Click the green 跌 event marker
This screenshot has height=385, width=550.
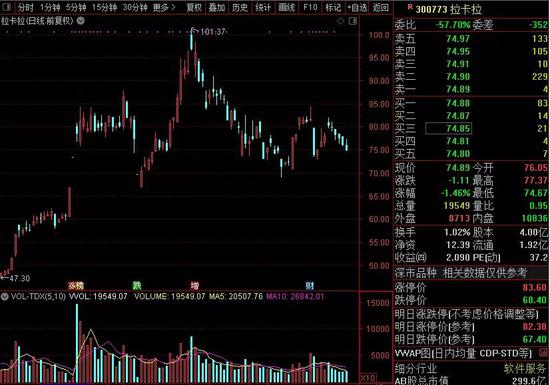click(137, 285)
